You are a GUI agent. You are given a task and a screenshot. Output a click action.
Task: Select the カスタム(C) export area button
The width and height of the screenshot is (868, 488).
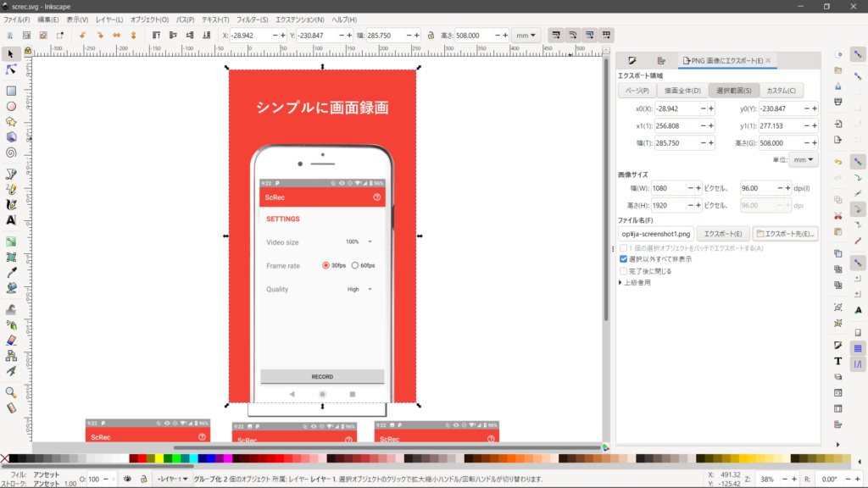click(781, 91)
